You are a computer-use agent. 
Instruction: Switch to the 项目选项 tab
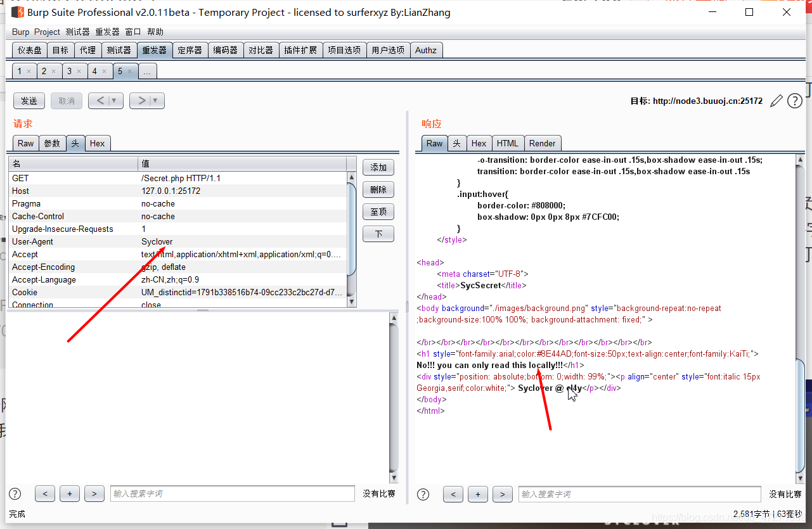point(344,50)
